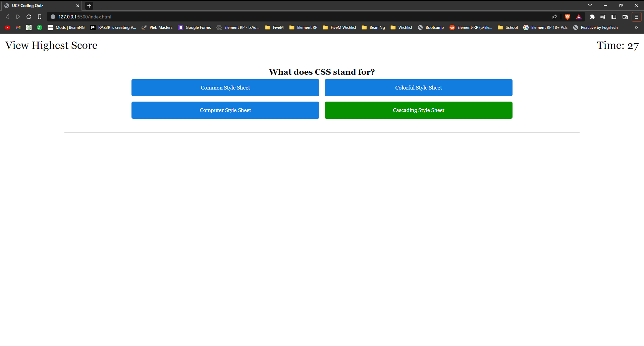Minimize the browser window
The height and width of the screenshot is (346, 644).
coord(605,5)
